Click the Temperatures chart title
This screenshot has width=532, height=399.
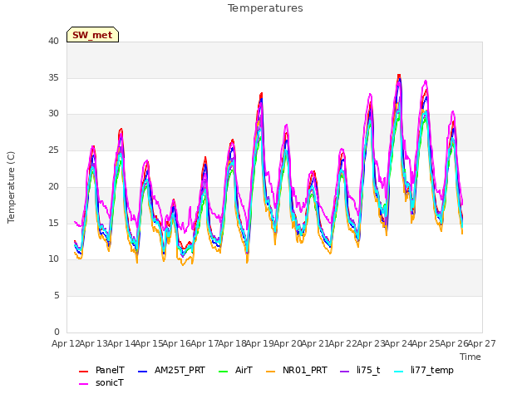[265, 8]
